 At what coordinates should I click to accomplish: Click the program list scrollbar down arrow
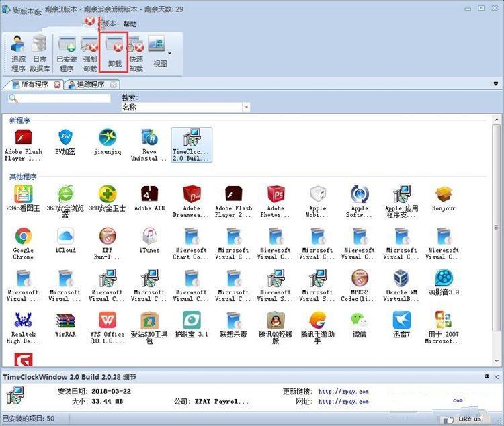point(497,361)
